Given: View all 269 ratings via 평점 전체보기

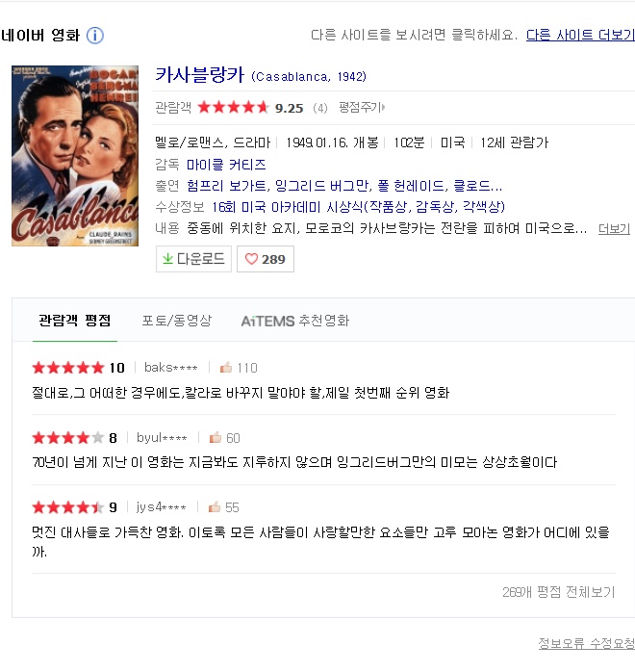Looking at the screenshot, I should [559, 592].
